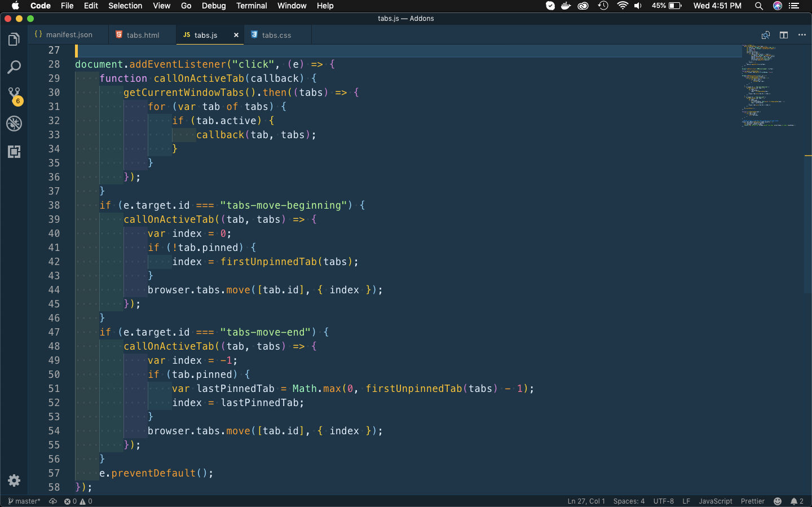Click document.addEventListener on line 28

point(151,64)
